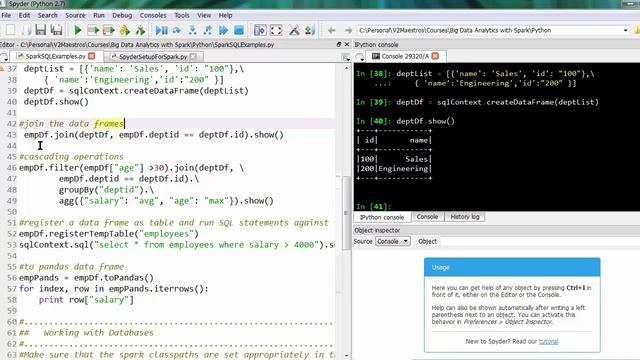Screen dimensions: 640x360
Task: Open the View menu
Action: click(x=204, y=15)
